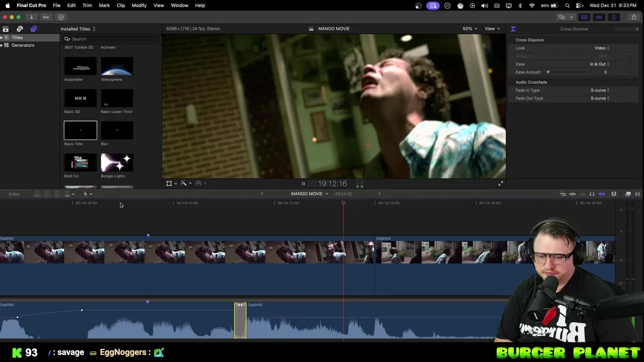
Task: Go back in timeline history
Action: [262, 194]
